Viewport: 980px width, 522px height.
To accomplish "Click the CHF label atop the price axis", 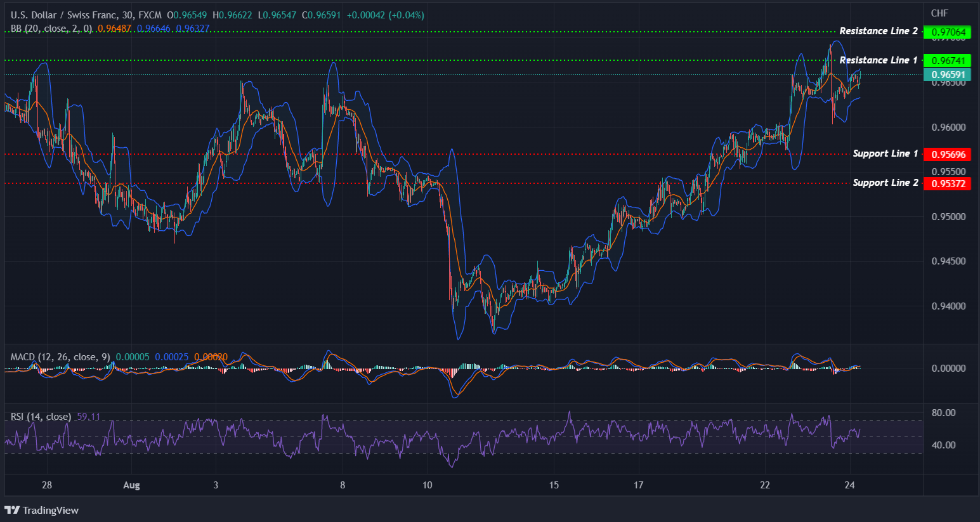I will coord(940,12).
